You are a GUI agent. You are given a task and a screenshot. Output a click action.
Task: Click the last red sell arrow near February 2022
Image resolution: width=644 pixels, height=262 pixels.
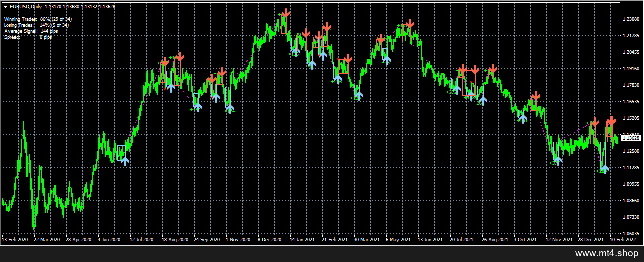[611, 120]
